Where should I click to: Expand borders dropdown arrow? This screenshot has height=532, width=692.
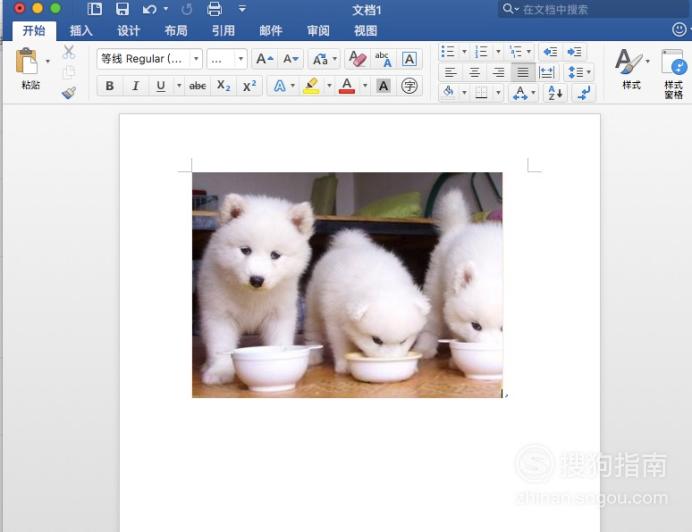point(498,92)
